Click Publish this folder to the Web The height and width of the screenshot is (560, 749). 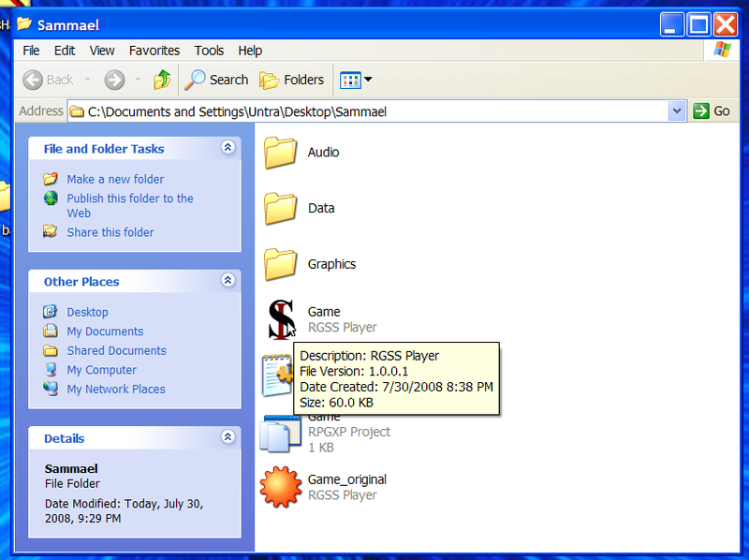130,205
